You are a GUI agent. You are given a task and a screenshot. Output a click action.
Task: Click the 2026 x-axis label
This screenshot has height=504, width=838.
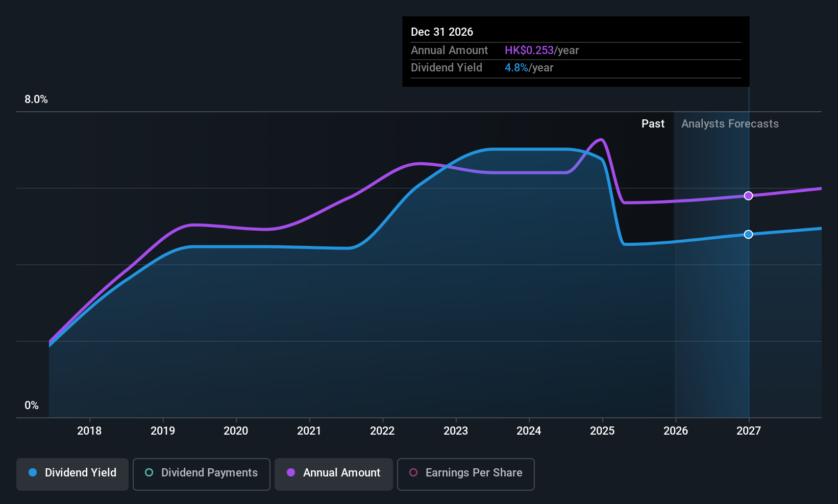point(676,431)
